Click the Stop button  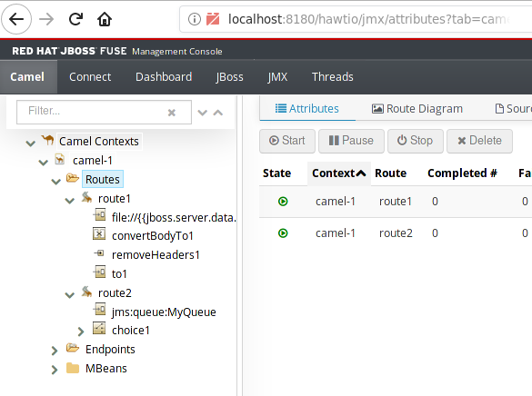pyautogui.click(x=416, y=141)
